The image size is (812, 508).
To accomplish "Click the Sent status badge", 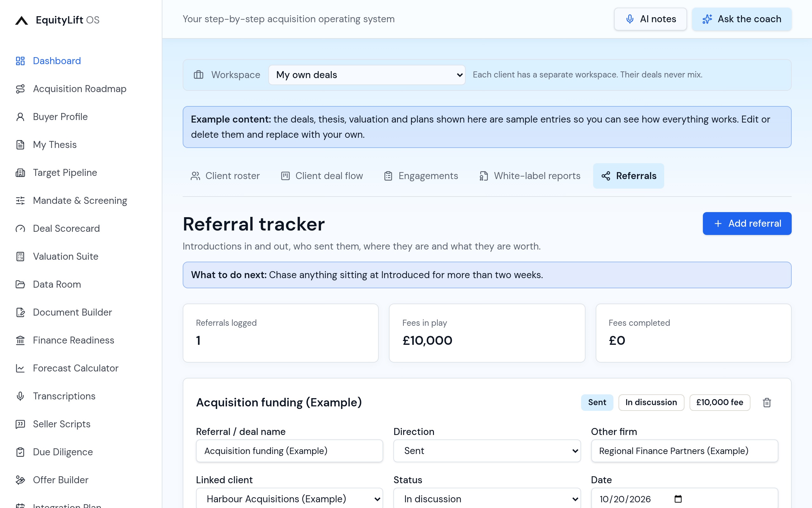I will coord(597,403).
